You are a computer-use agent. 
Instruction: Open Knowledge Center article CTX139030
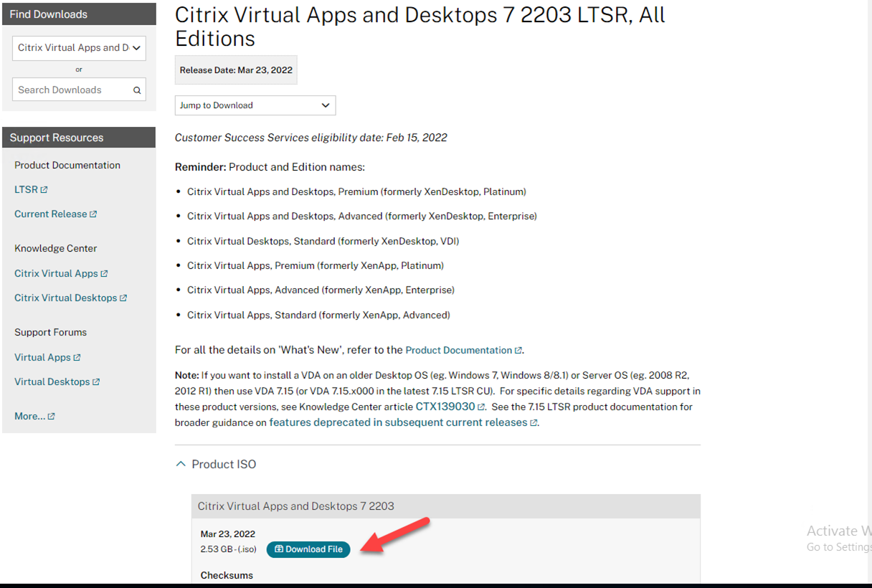coord(445,407)
